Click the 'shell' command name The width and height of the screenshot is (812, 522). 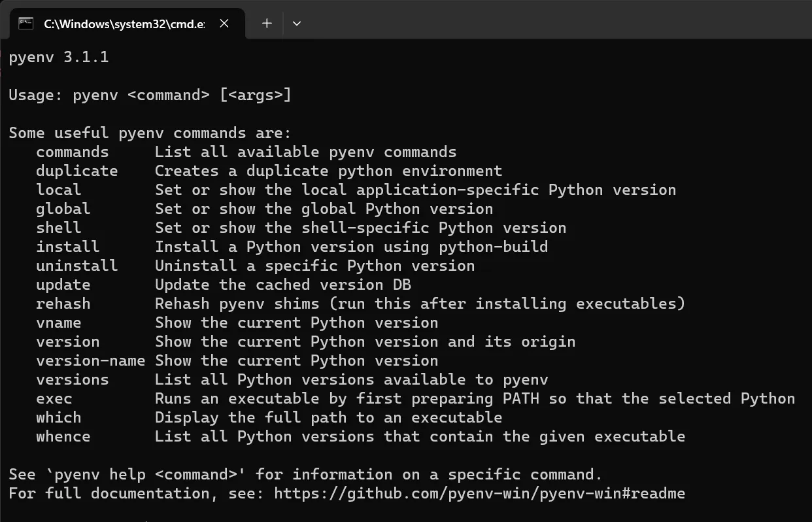59,228
